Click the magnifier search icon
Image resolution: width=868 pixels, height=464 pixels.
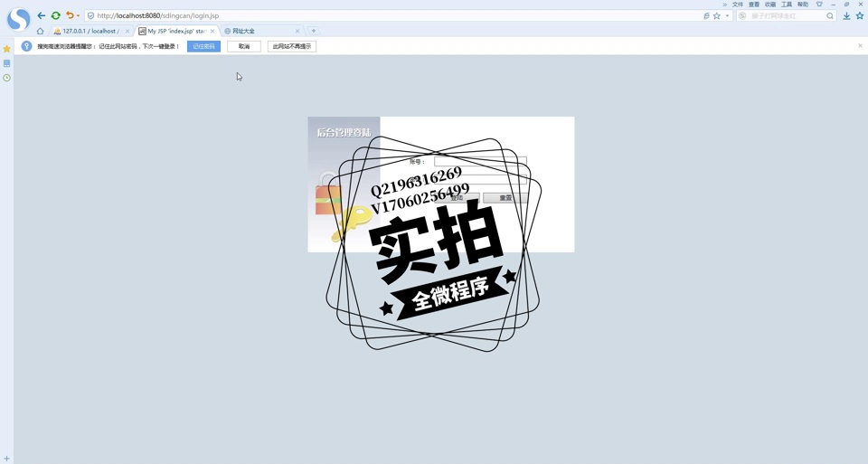[x=830, y=16]
